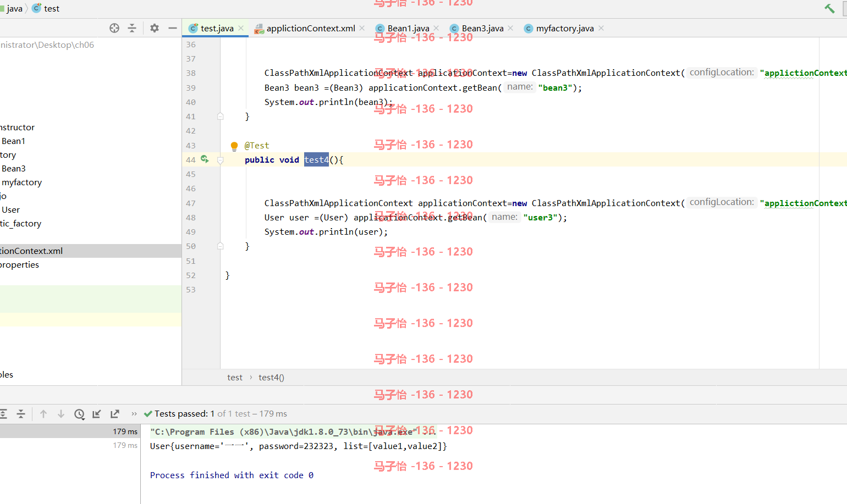This screenshot has width=847, height=504.
Task: Open the project panel settings gear
Action: coord(155,28)
